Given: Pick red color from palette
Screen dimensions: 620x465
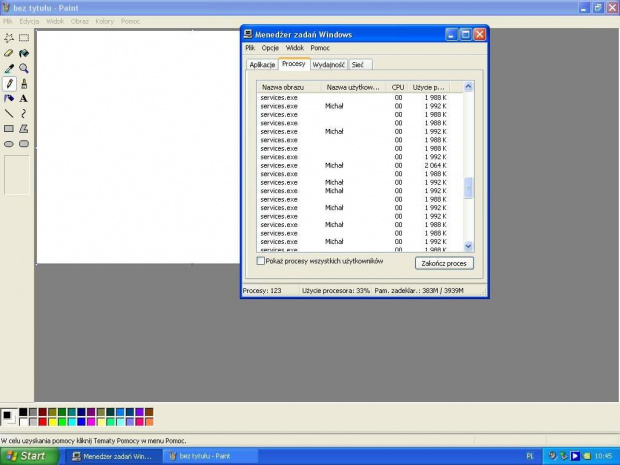Looking at the screenshot, I should (x=43, y=422).
